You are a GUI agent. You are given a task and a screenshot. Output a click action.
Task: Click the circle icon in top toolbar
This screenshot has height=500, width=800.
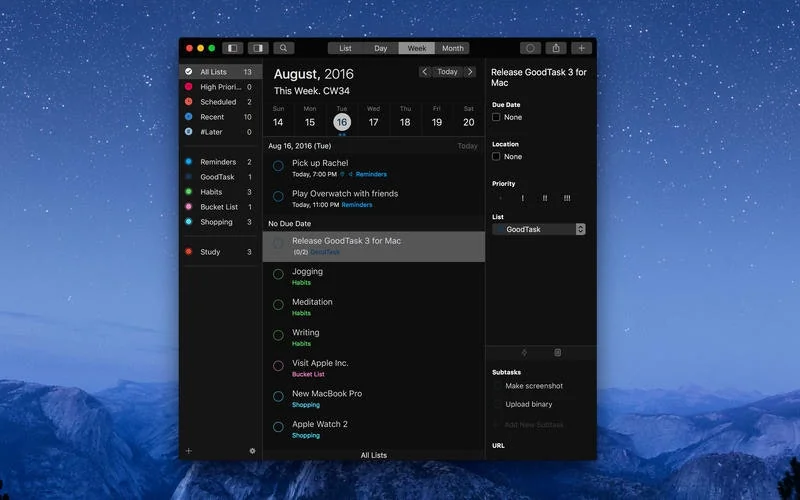[531, 48]
